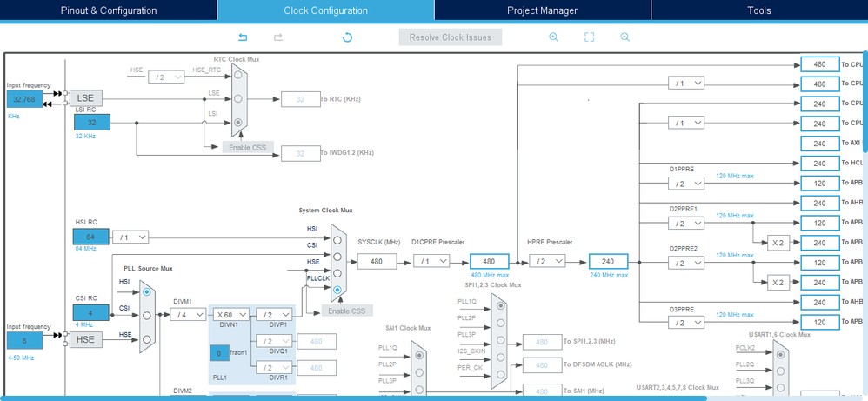Open HSE RTC /2 divider dropdown
The image size is (868, 401).
click(165, 77)
